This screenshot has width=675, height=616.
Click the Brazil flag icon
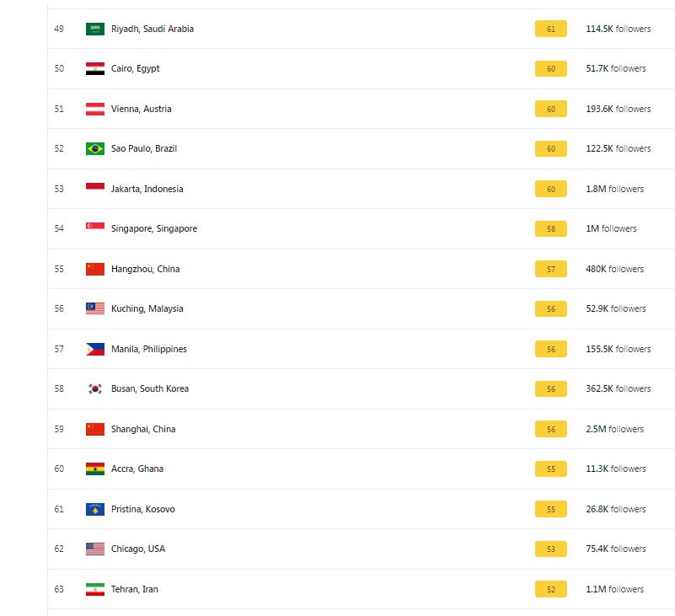pos(95,149)
